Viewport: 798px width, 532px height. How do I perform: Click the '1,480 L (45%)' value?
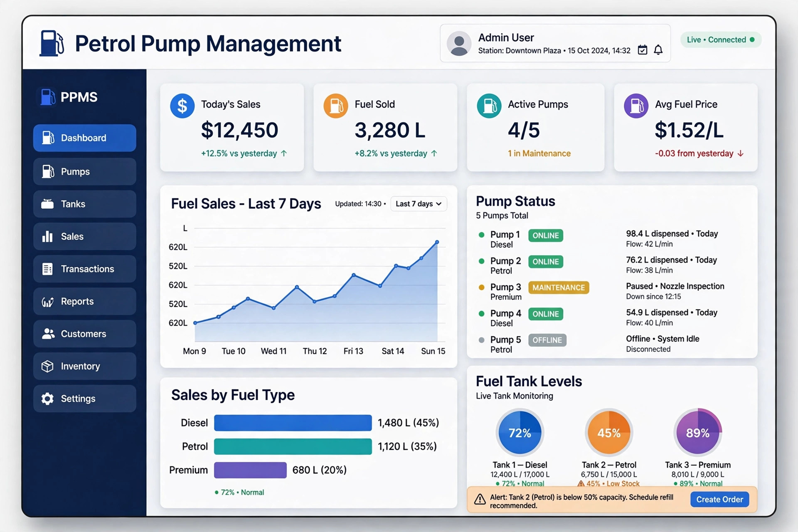click(408, 423)
